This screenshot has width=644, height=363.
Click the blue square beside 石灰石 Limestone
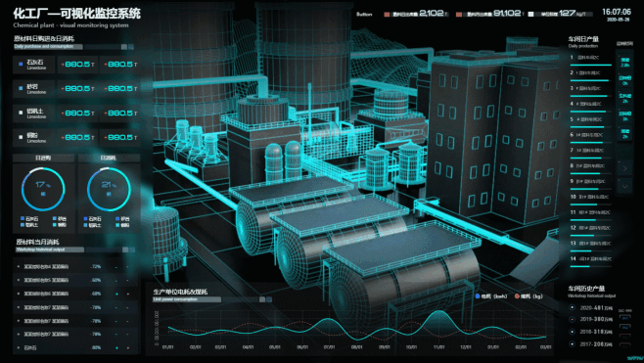[21, 64]
